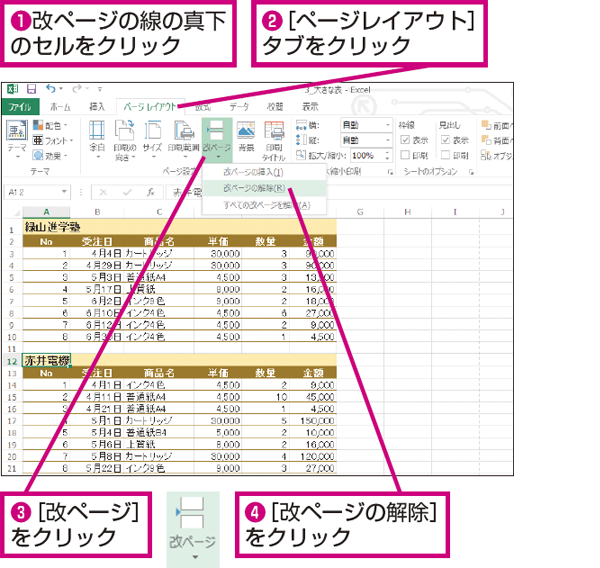The image size is (600, 568).
Task: Switch to the 校閲 tab
Action: (275, 107)
